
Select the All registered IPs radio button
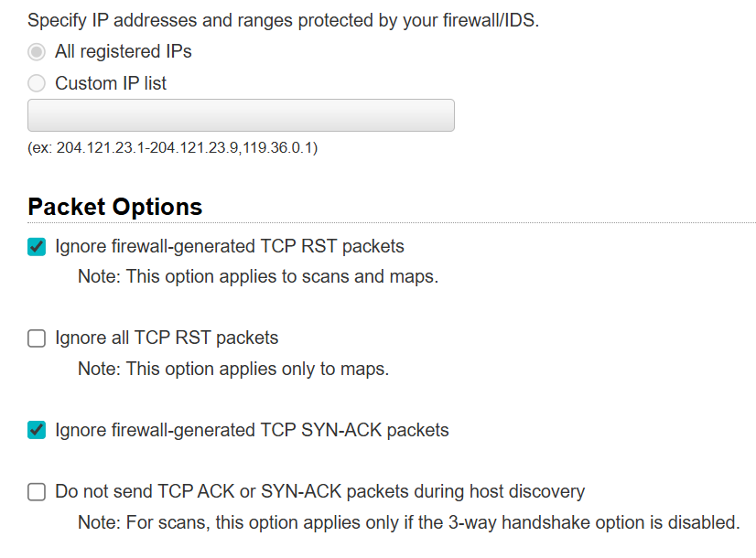tap(37, 52)
